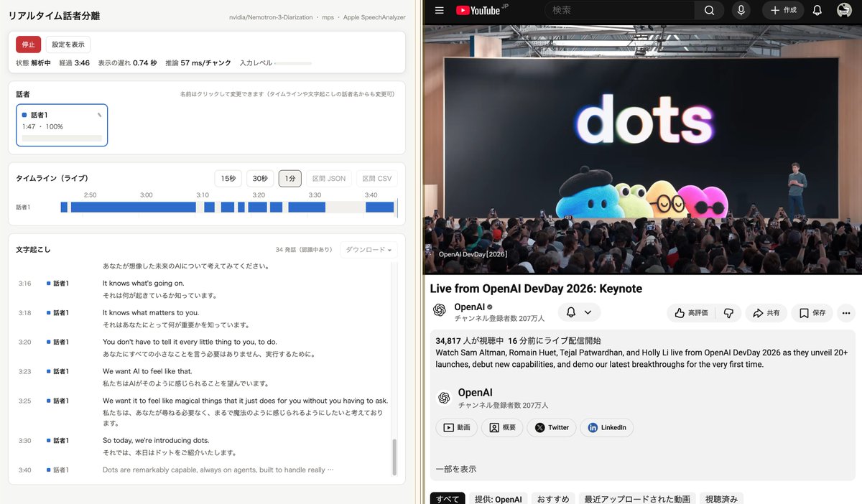This screenshot has height=504, width=862.
Task: Select the 15秒 timeline range
Action: pyautogui.click(x=228, y=179)
